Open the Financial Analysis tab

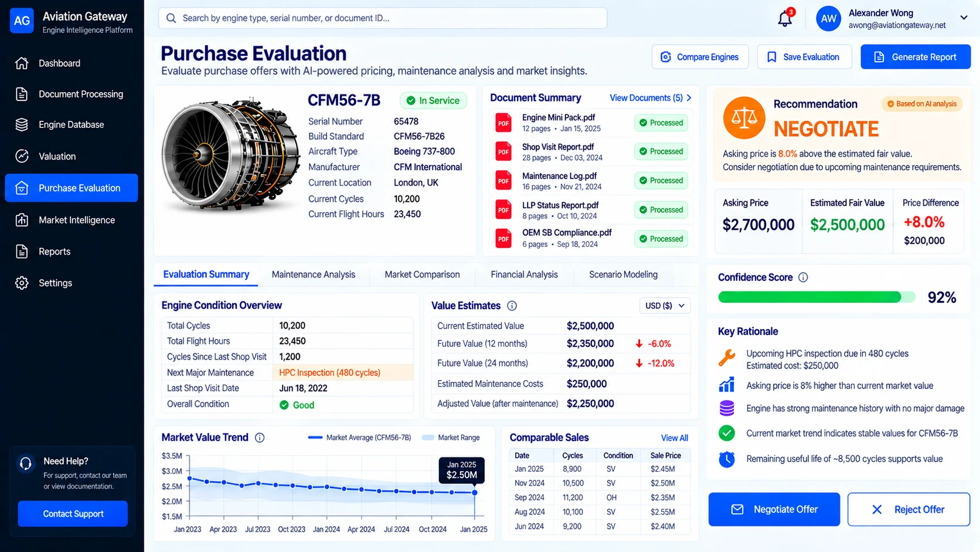pyautogui.click(x=524, y=275)
